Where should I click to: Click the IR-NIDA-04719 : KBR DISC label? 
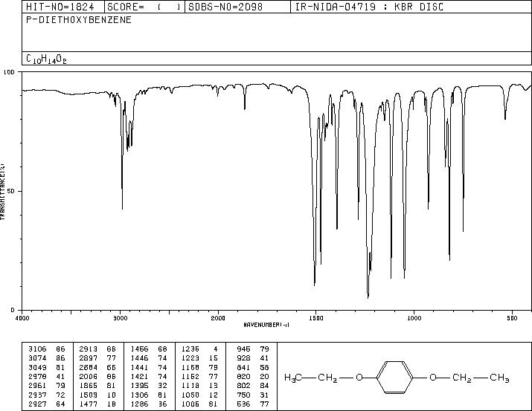pos(369,7)
